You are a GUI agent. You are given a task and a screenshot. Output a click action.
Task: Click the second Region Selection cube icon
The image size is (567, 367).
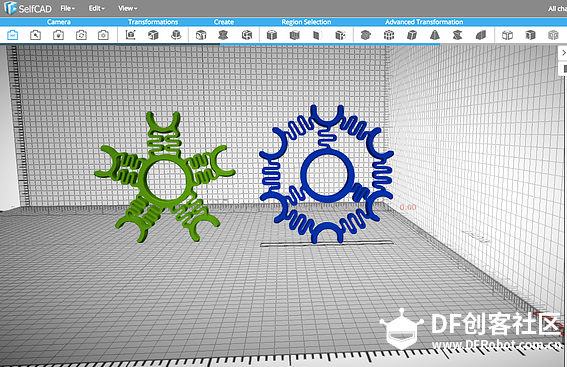click(x=294, y=35)
